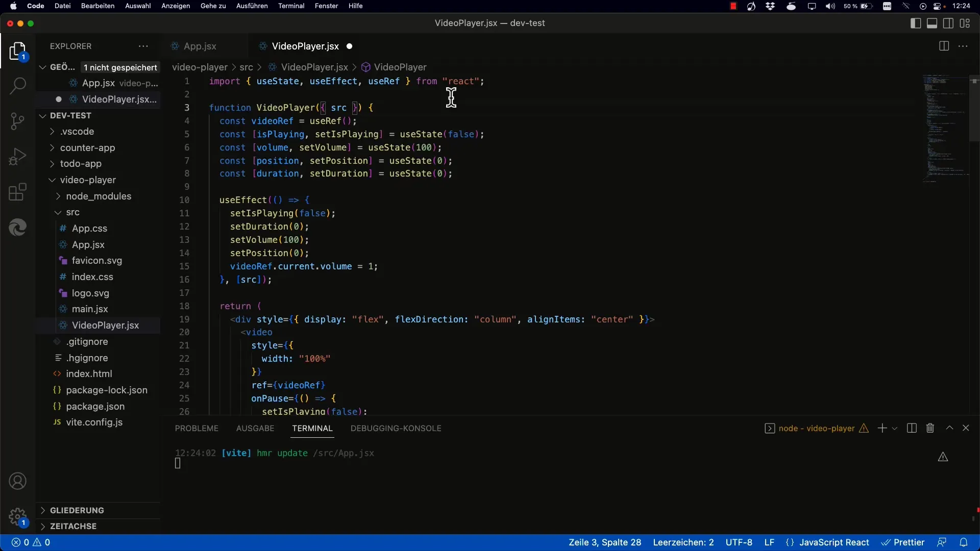Open editor more actions ellipsis

[963, 46]
